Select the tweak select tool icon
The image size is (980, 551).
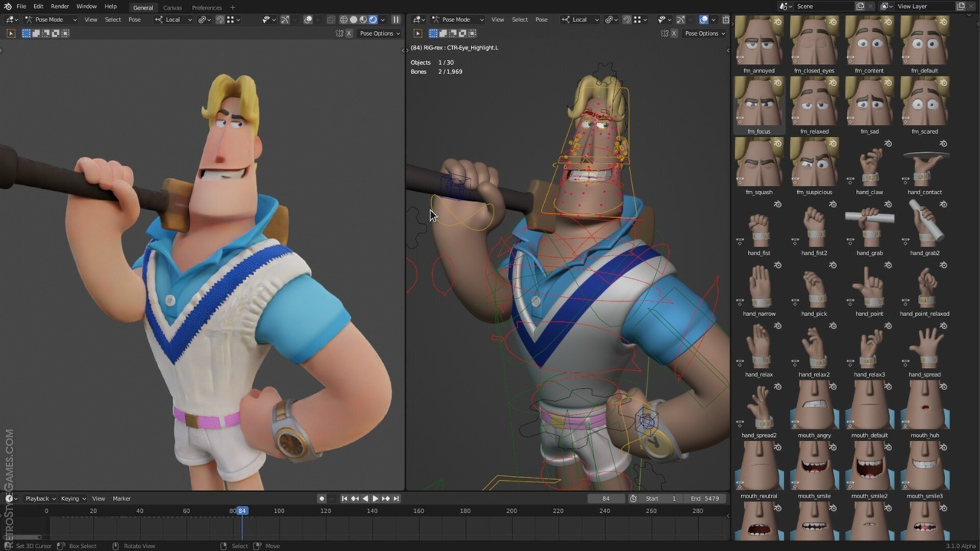pos(11,33)
